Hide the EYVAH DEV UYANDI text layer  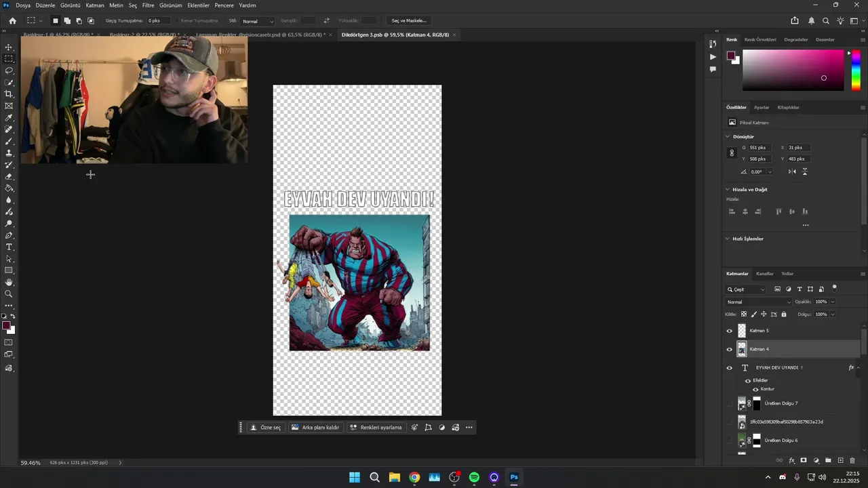pyautogui.click(x=730, y=368)
